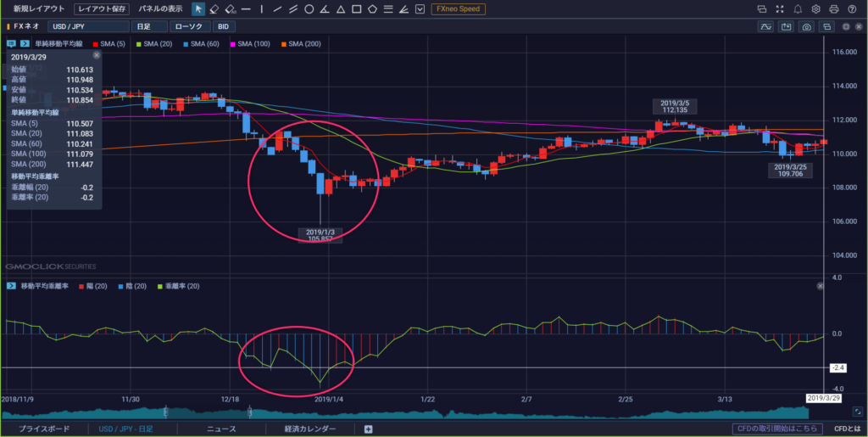Select the circle drawing tool

tap(309, 8)
